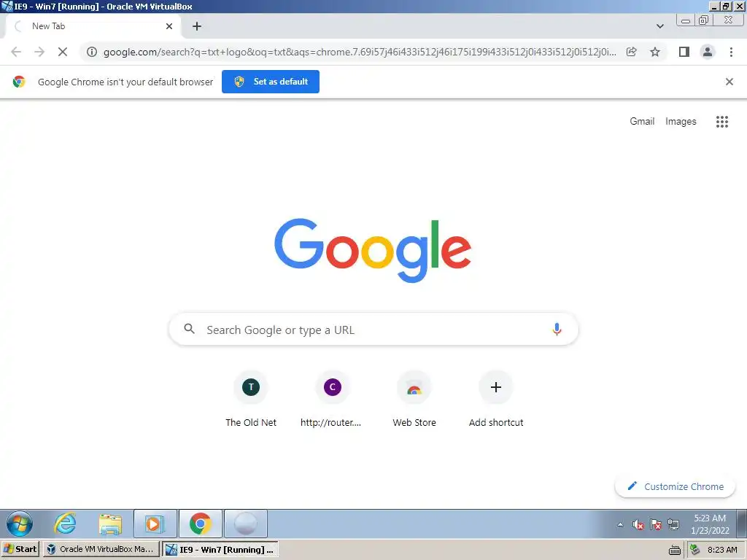747x560 pixels.
Task: Open Action Center flag tray icon
Action: click(x=656, y=524)
